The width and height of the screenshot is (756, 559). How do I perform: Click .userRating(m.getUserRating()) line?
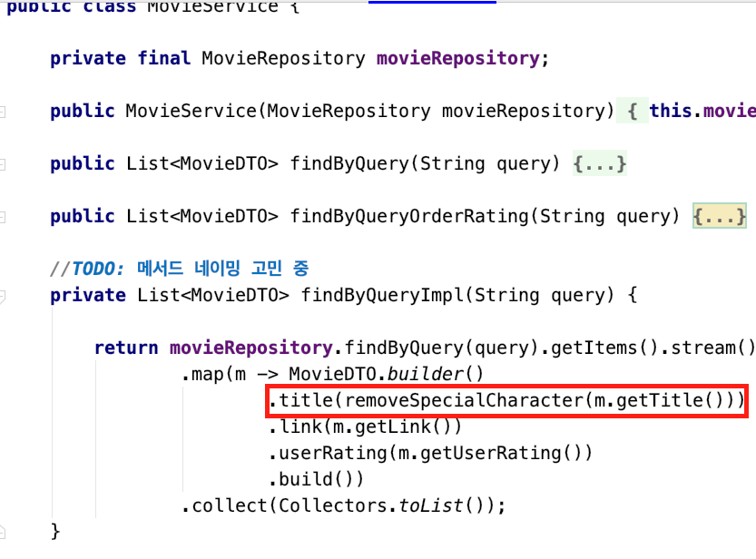click(430, 453)
